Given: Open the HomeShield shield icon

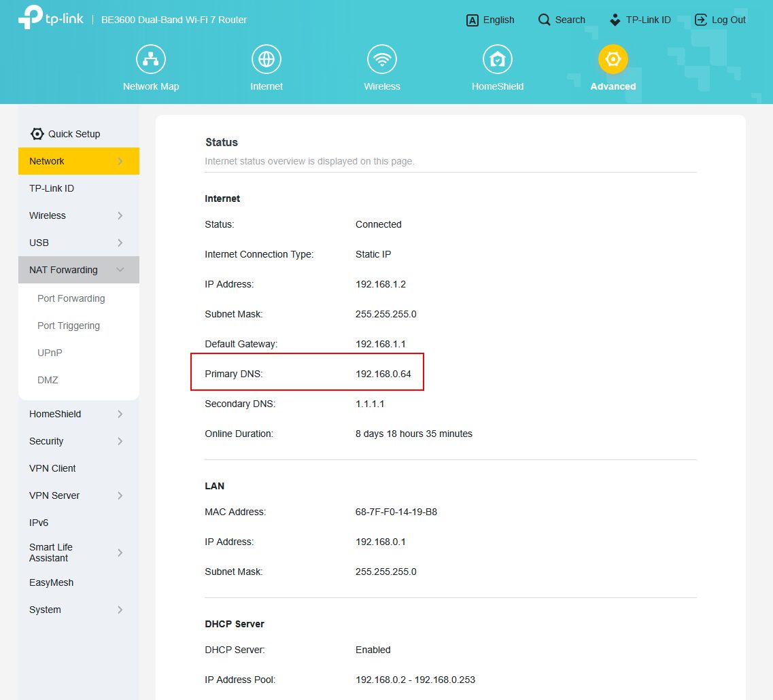Looking at the screenshot, I should pyautogui.click(x=497, y=60).
